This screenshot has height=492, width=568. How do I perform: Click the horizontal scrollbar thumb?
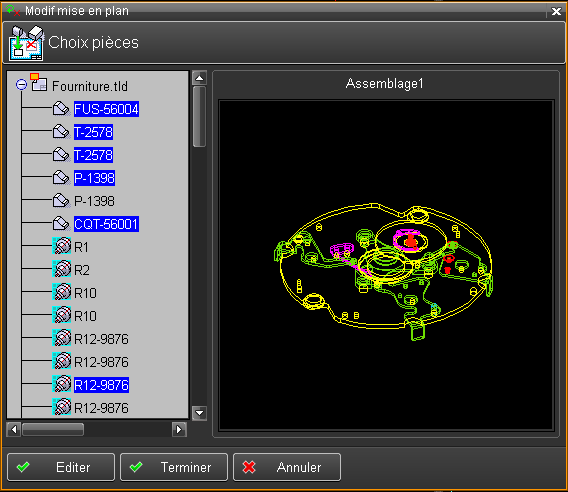53,430
